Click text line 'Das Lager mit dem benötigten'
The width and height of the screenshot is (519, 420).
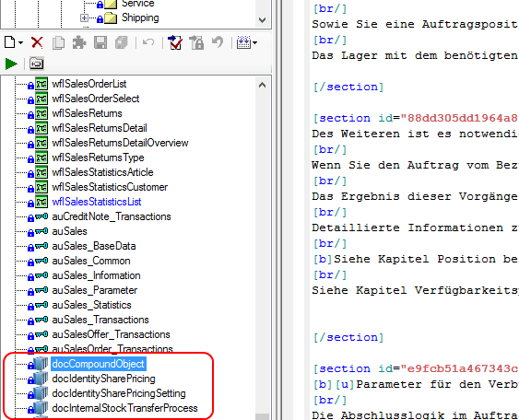(x=415, y=55)
